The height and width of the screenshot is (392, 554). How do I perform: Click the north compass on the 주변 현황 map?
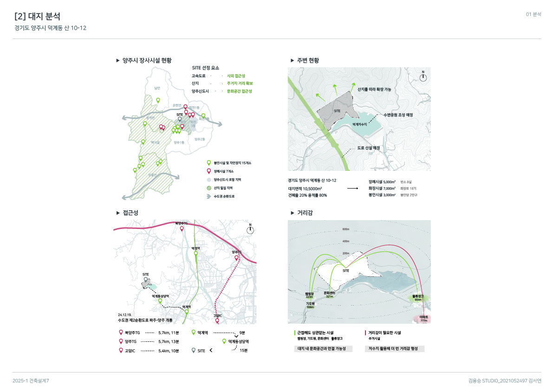tap(423, 77)
